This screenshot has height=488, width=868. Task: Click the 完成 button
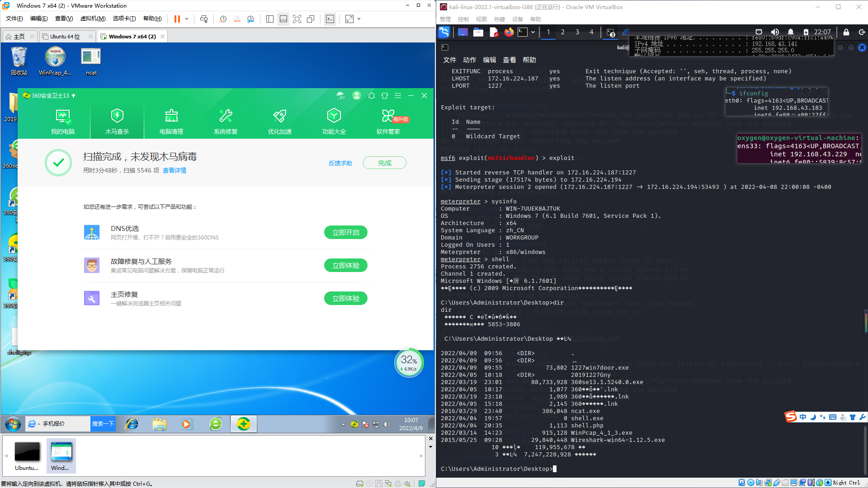(x=384, y=163)
